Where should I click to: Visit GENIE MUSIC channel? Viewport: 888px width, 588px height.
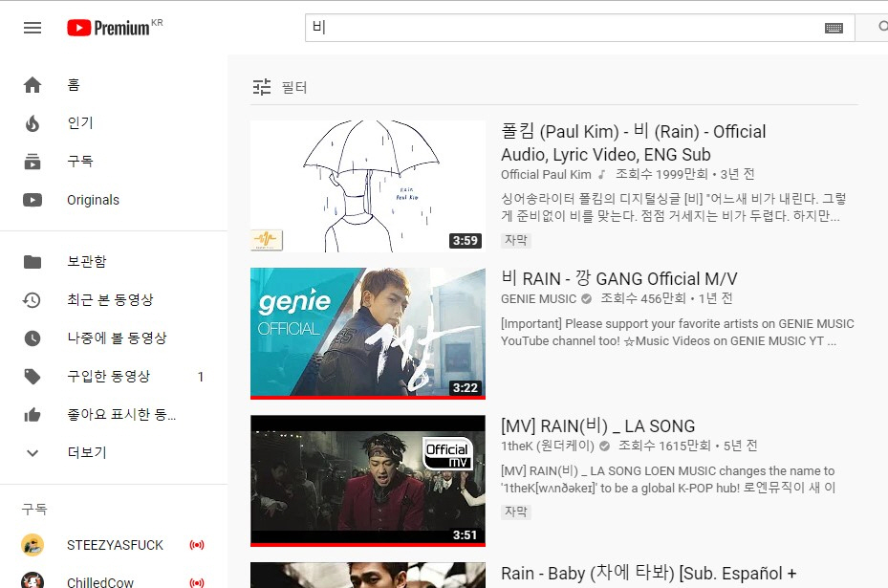click(x=538, y=298)
